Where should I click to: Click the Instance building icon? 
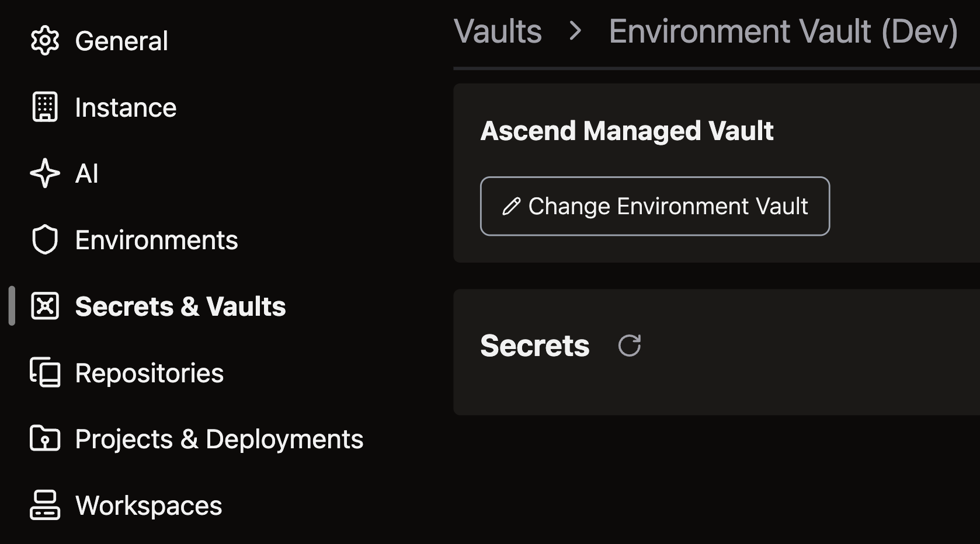pos(45,107)
